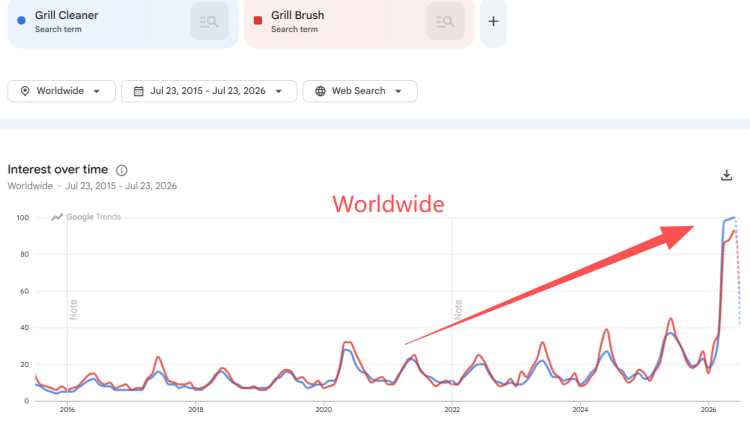This screenshot has width=750, height=424.
Task: Open the Interest over time help info
Action: (121, 170)
